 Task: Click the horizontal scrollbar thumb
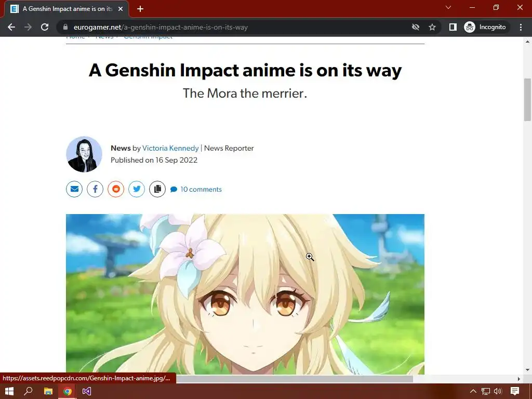(x=295, y=379)
